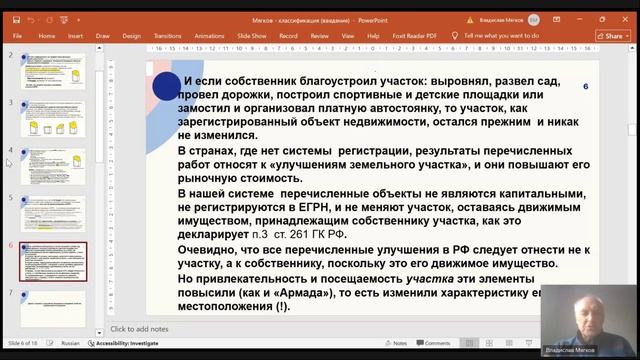Screen dimensions: 640x360
Task: Open the View ribbon tab
Action: (348, 36)
